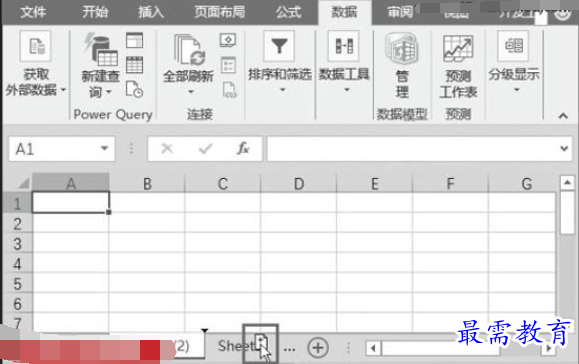Open the 页面布局 (Page Layout) tab
This screenshot has width=579, height=364.
click(220, 12)
